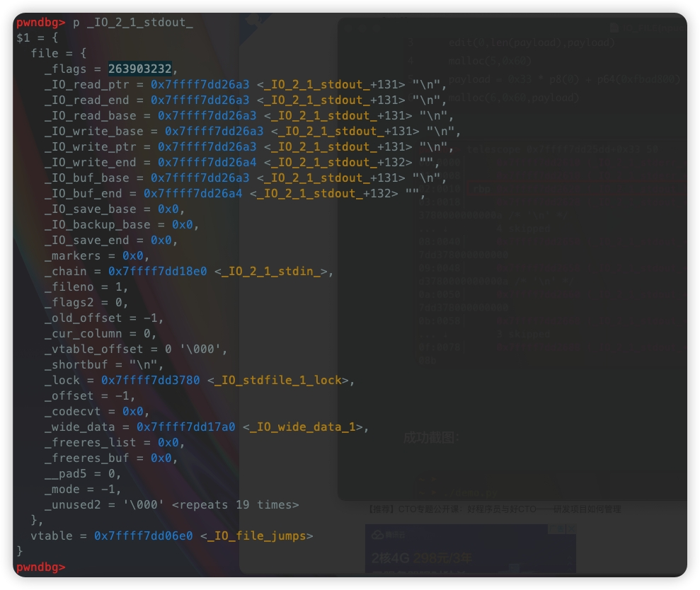
Task: Click the _IO_read_end address value
Action: pyautogui.click(x=200, y=100)
